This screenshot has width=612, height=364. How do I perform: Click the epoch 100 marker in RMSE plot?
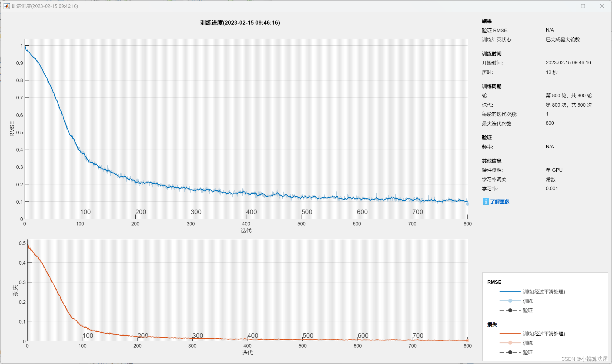point(85,212)
